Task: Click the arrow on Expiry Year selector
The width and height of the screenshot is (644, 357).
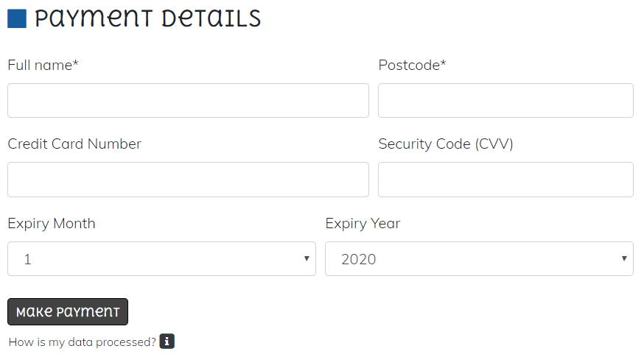Action: 624,258
